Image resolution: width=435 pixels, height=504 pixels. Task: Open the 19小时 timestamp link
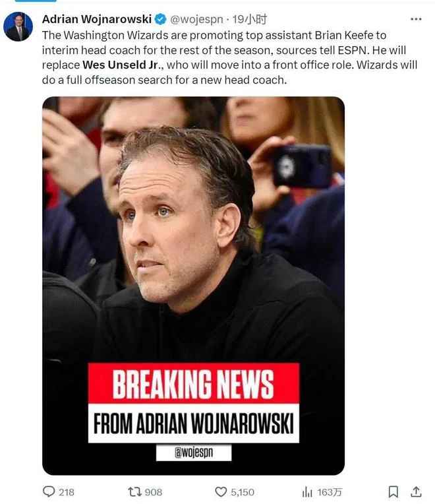coord(249,20)
